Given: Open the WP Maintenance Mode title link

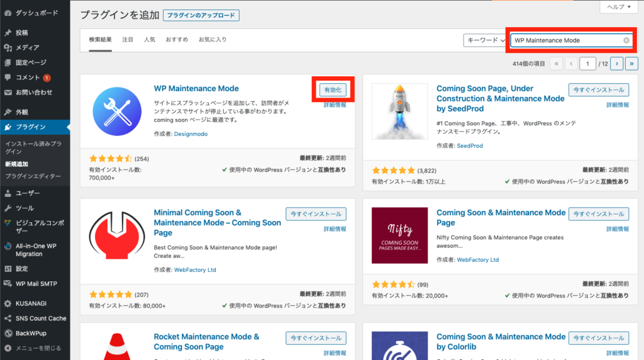Looking at the screenshot, I should 196,88.
